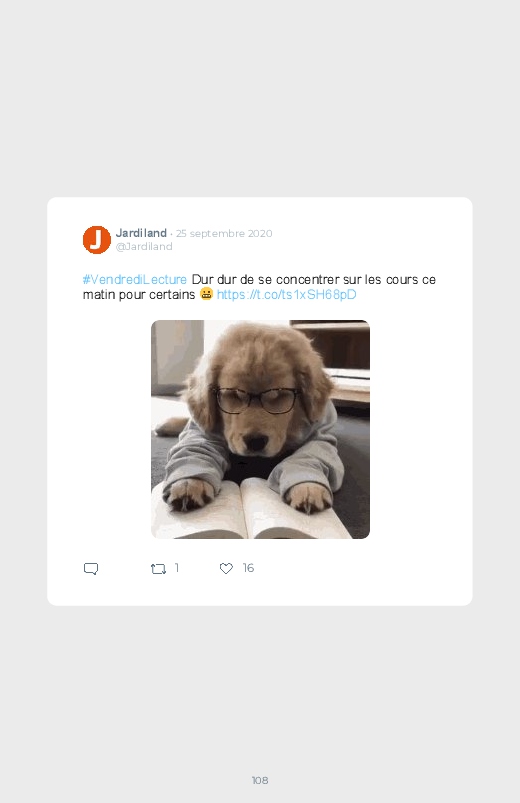Retweet using the arrows icon
The width and height of the screenshot is (520, 803).
click(x=158, y=568)
